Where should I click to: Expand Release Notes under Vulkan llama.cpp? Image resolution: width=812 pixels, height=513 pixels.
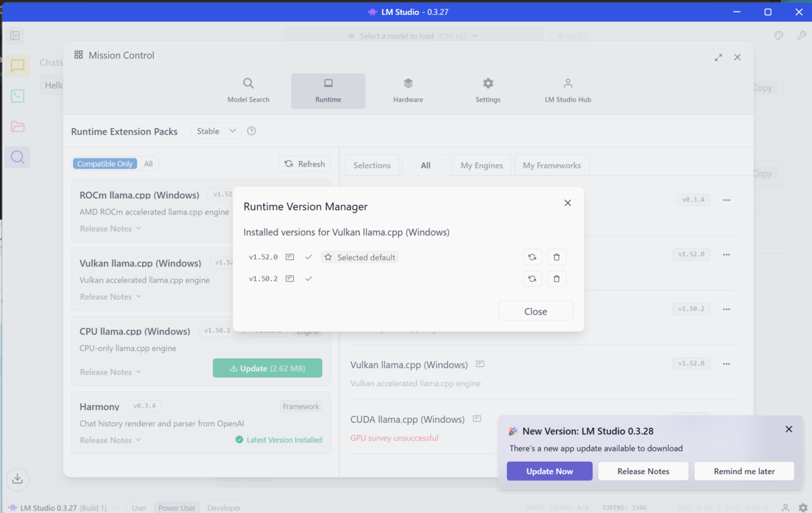tap(110, 297)
